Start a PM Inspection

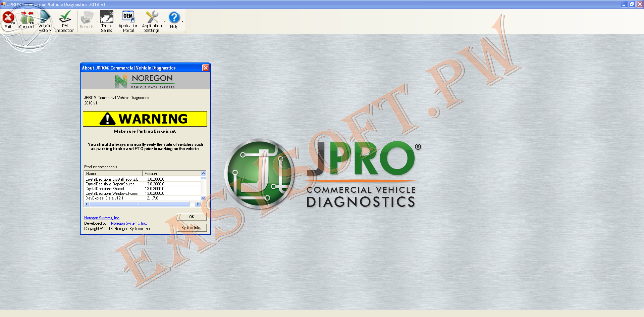coord(65,21)
